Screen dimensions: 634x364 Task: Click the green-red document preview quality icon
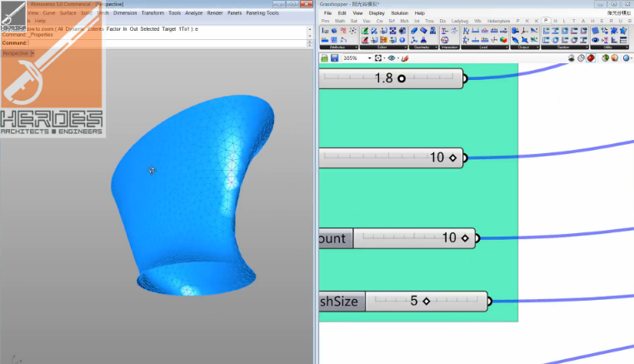[x=605, y=58]
